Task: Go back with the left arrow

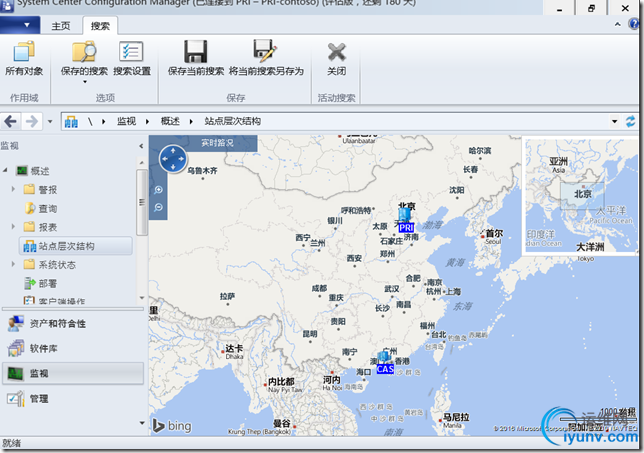Action: (x=10, y=121)
